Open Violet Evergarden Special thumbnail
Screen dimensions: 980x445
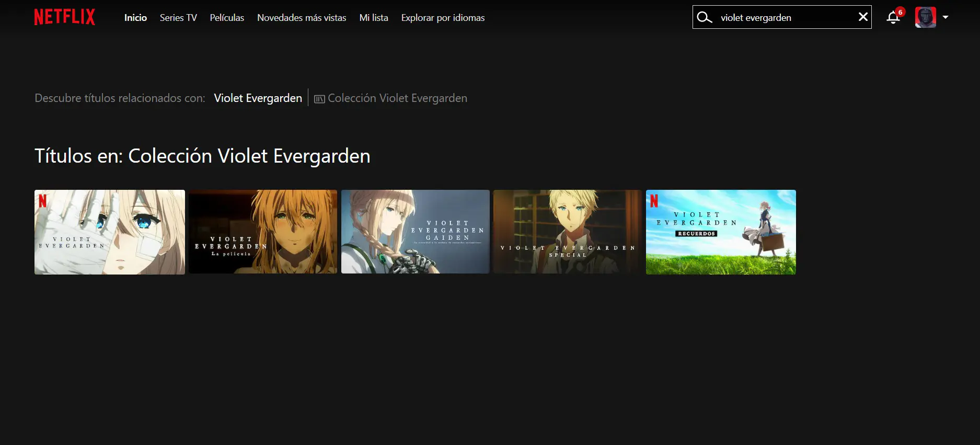click(568, 232)
